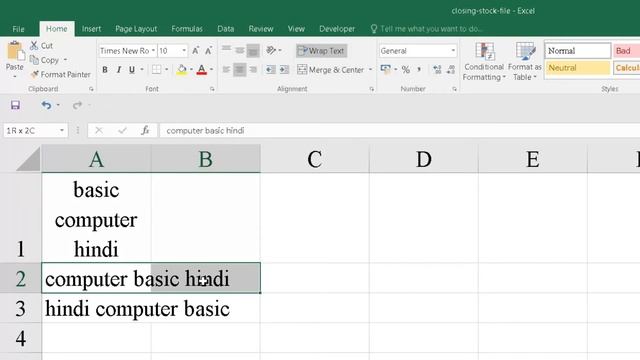Activate the Format Painter brush

pos(35,74)
